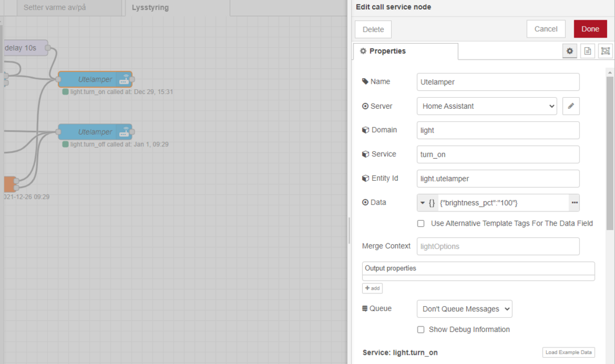Open the node appearance icon
The image size is (615, 364).
605,51
